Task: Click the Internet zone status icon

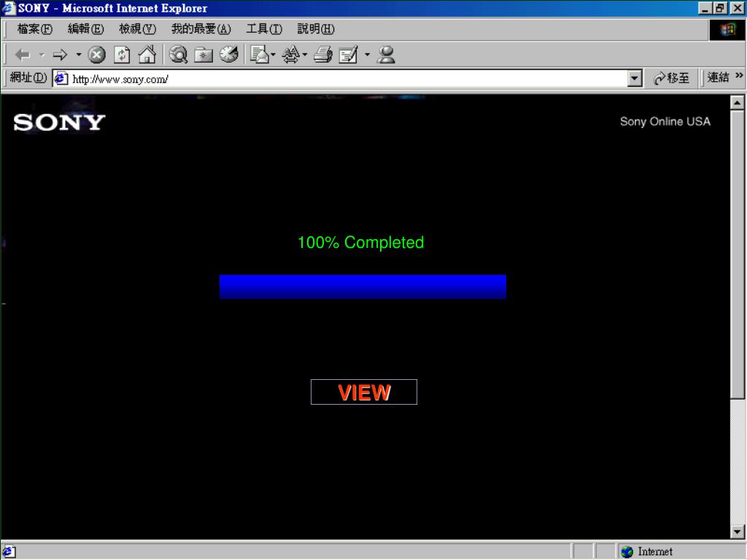Action: click(x=627, y=551)
